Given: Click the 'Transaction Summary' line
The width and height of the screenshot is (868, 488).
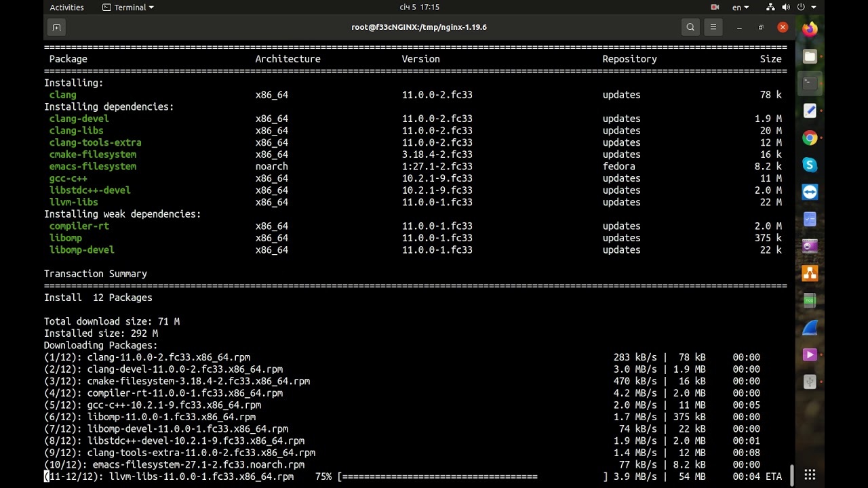Looking at the screenshot, I should [96, 274].
